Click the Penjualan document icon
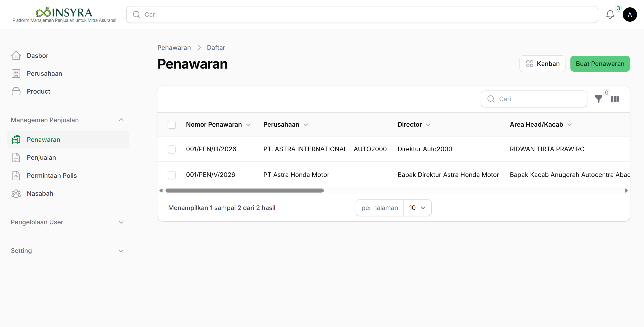The image size is (644, 327). pyautogui.click(x=16, y=158)
